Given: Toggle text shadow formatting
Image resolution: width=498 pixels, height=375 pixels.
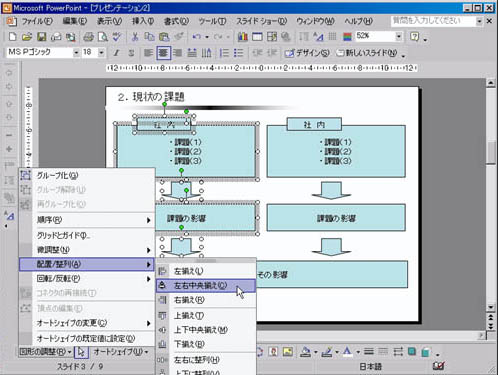Looking at the screenshot, I should (131, 53).
